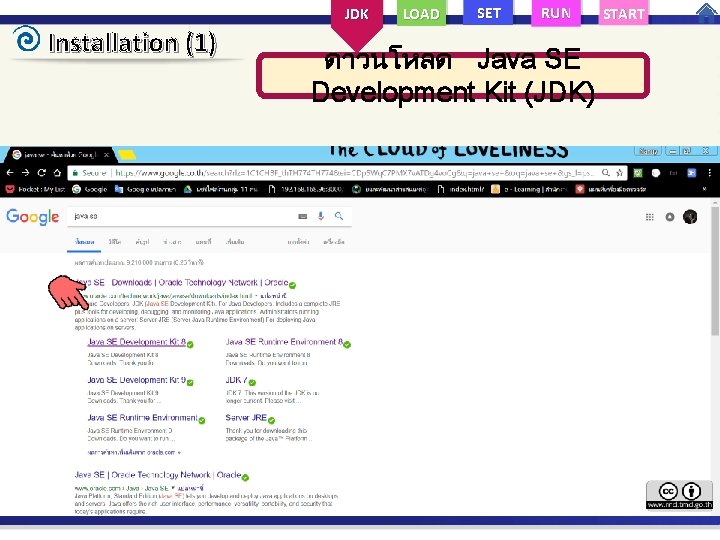Click the green safe badge next to JDK 7
The height and width of the screenshot is (540, 720).
point(252,382)
